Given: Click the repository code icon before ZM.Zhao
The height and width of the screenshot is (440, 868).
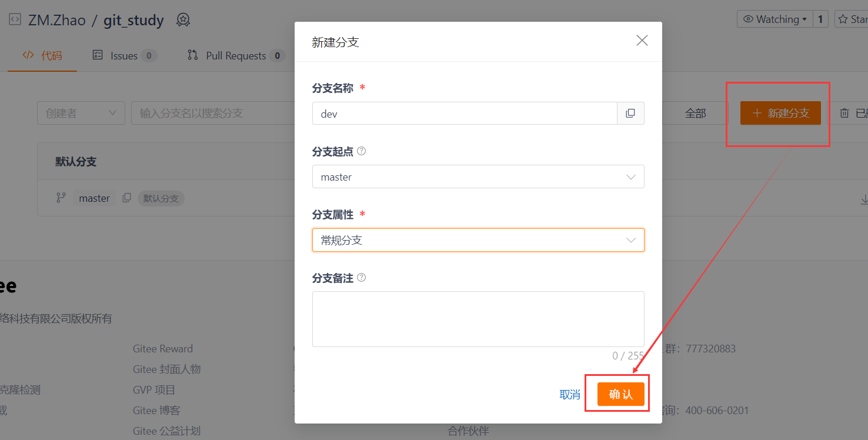Looking at the screenshot, I should 15,19.
